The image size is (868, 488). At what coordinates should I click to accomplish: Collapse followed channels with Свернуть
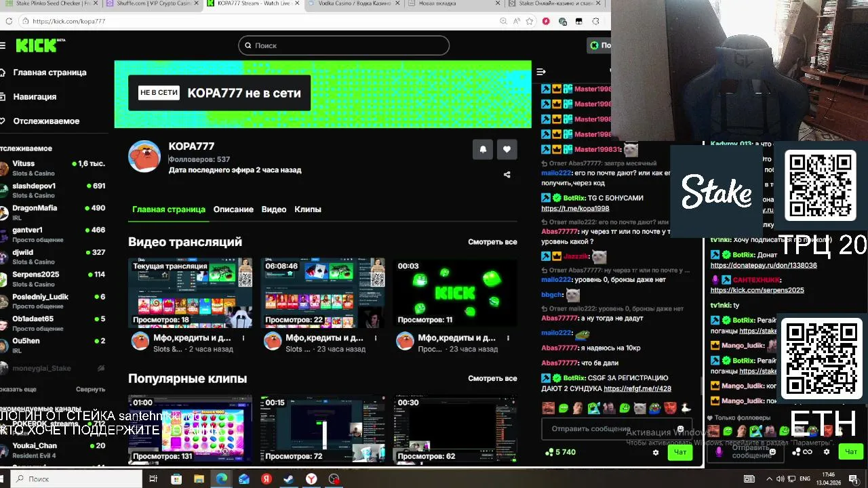pyautogui.click(x=90, y=390)
